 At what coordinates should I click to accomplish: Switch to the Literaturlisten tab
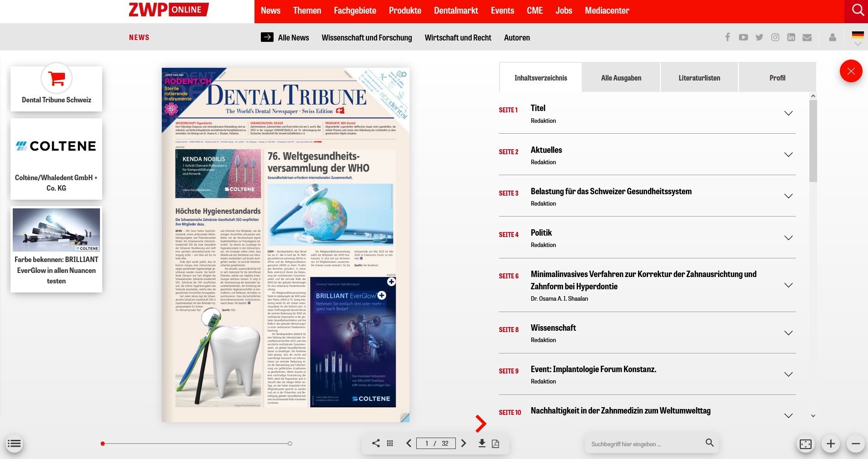coord(699,78)
